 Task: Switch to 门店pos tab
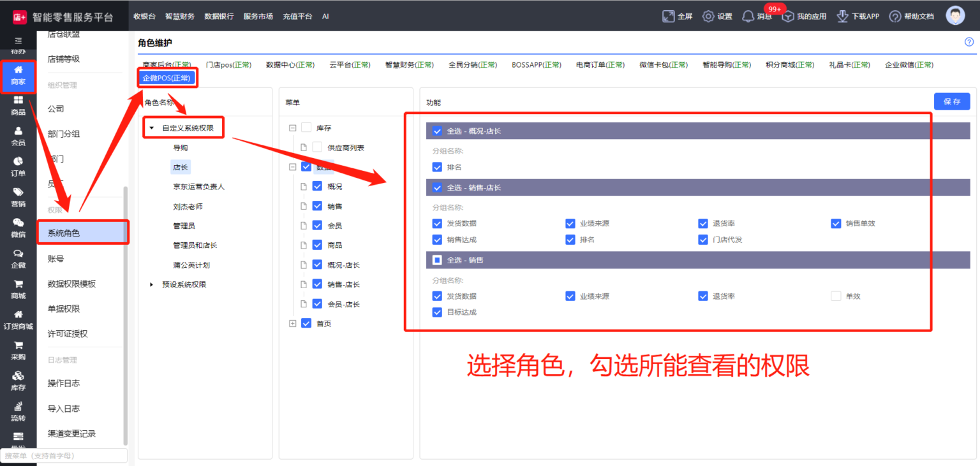pyautogui.click(x=228, y=65)
